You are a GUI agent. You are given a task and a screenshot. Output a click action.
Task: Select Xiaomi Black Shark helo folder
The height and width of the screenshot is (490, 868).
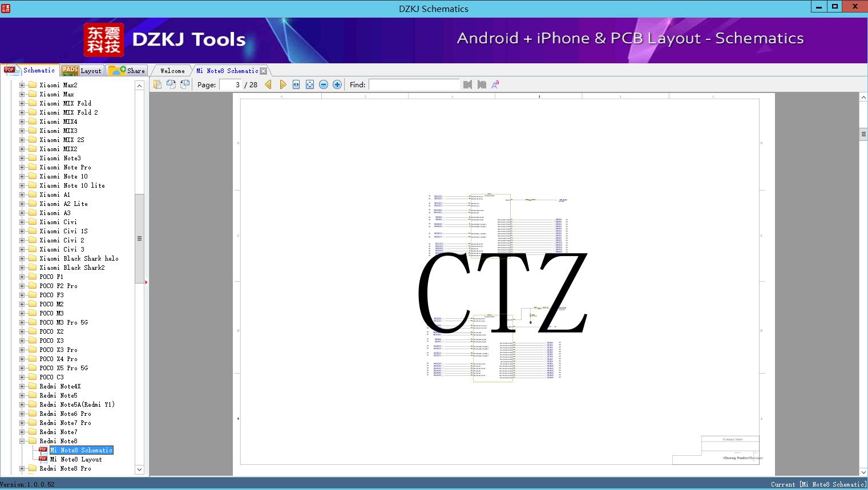(x=79, y=258)
